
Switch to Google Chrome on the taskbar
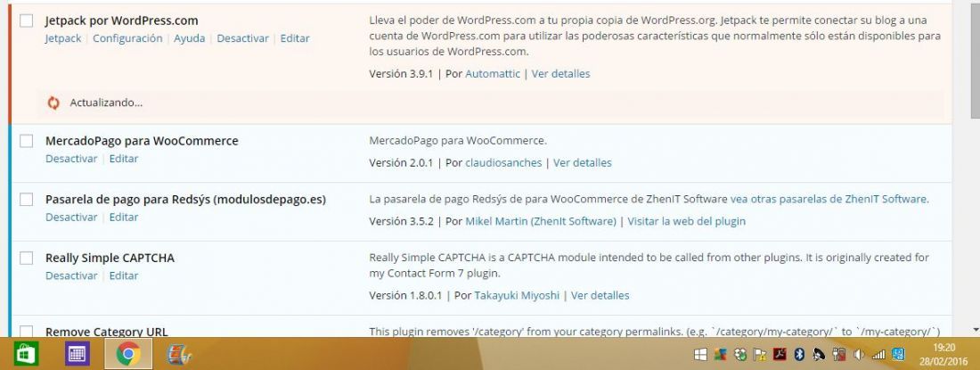(128, 354)
